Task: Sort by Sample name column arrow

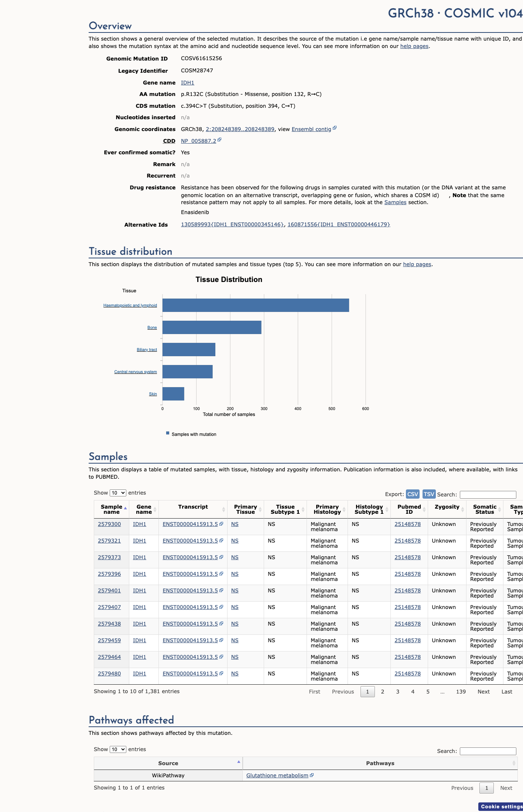Action: [x=126, y=509]
